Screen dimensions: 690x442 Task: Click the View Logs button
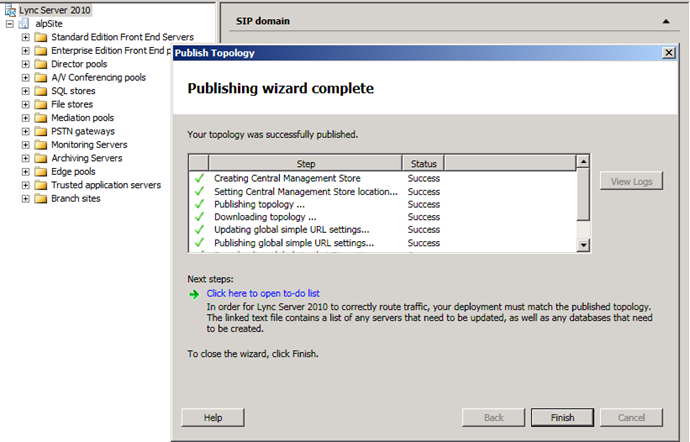[631, 181]
